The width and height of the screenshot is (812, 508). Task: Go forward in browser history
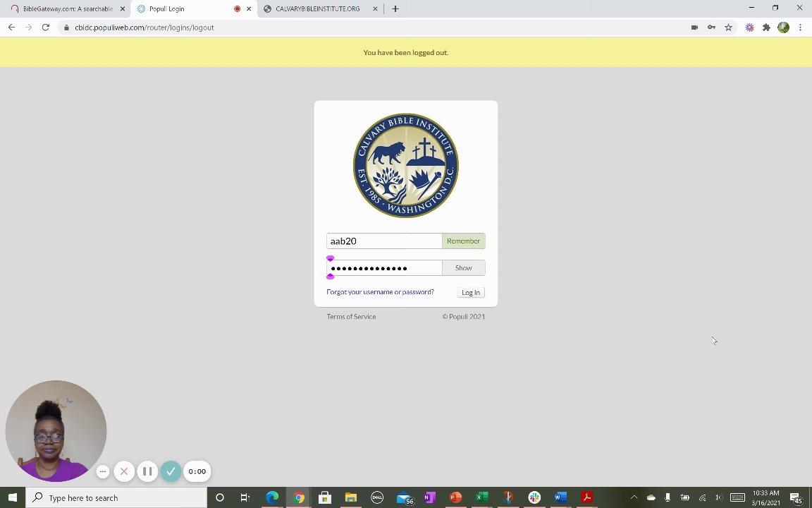coord(28,28)
